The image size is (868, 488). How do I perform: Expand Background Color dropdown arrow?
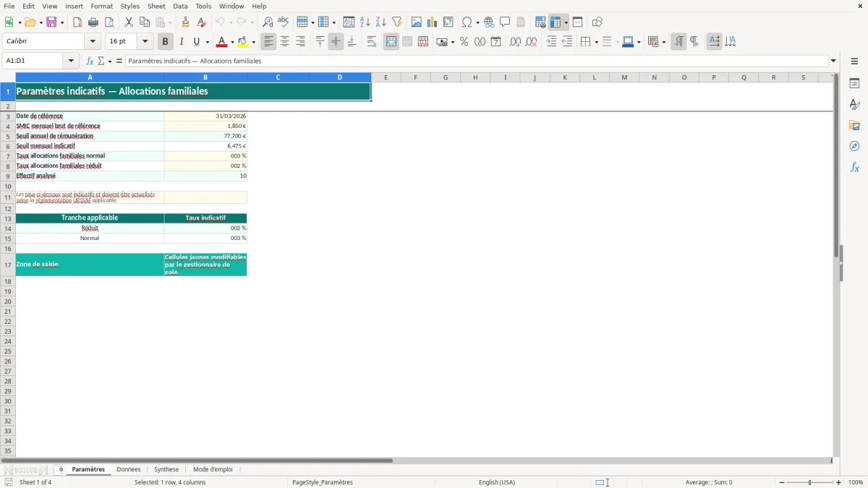pos(253,42)
